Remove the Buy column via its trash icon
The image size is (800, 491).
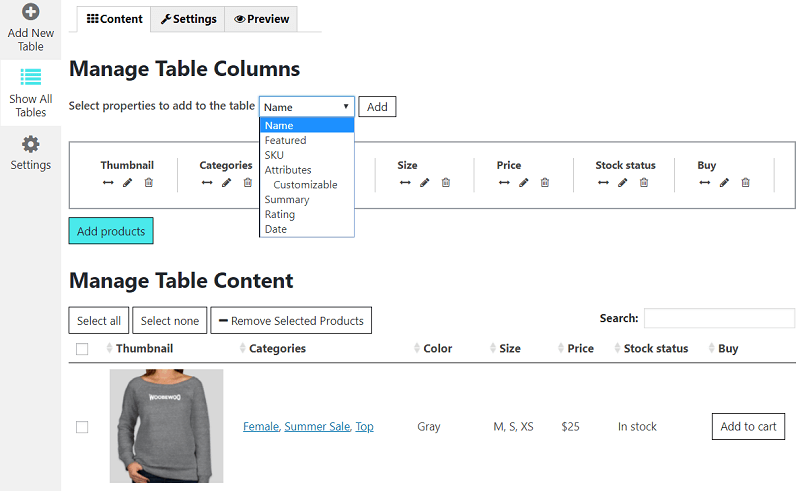745,182
